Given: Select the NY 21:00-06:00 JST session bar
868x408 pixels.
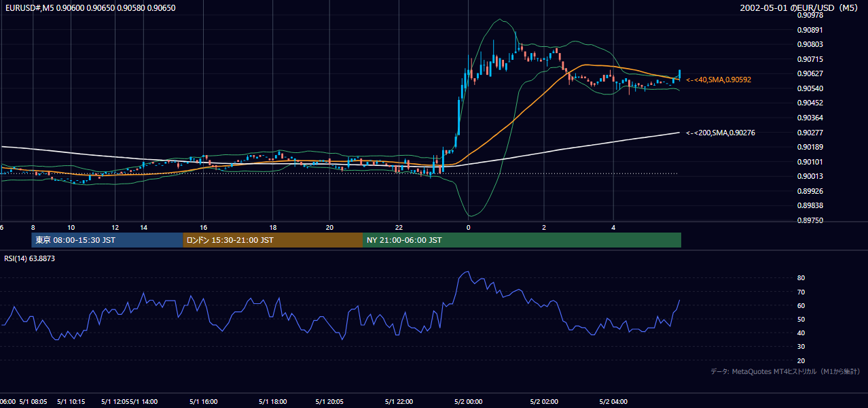Looking at the screenshot, I should [522, 240].
